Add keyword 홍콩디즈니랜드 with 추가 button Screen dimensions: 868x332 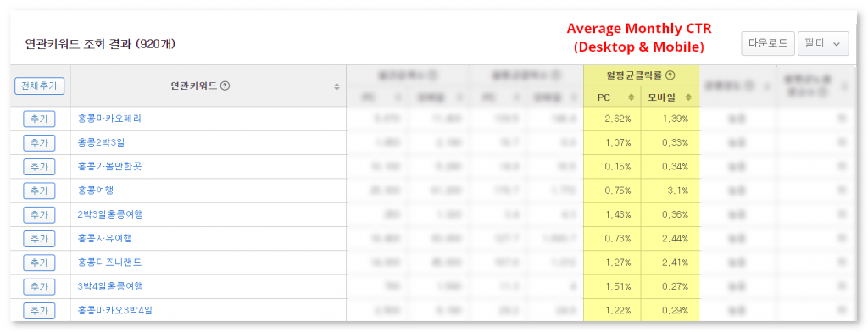39,263
